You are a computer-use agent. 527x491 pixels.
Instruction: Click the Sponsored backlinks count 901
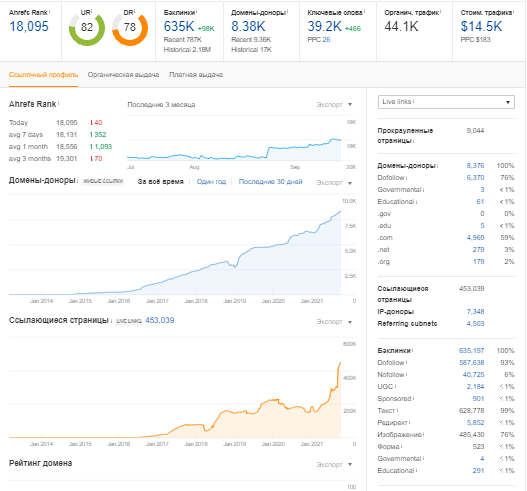(x=478, y=399)
